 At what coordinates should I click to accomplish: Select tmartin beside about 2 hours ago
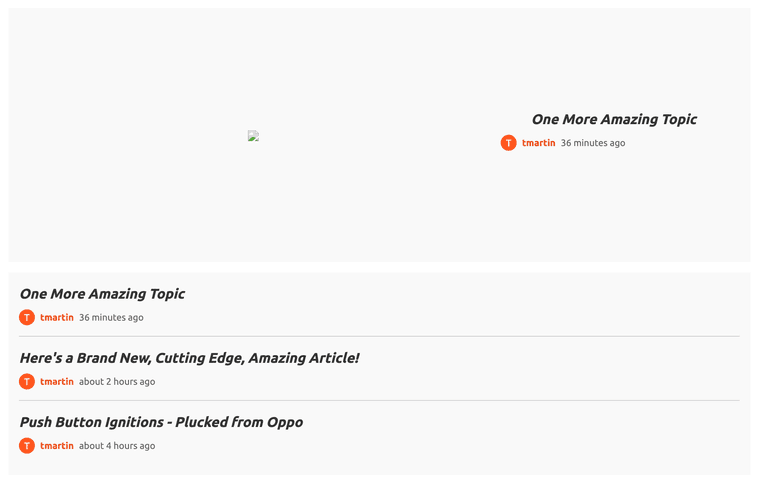click(57, 382)
